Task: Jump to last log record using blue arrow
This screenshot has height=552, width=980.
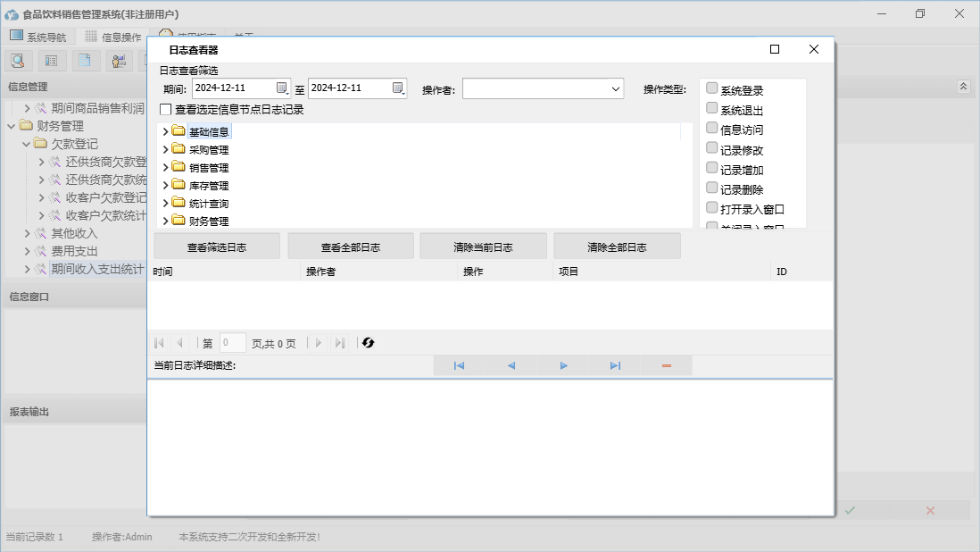Action: (615, 365)
